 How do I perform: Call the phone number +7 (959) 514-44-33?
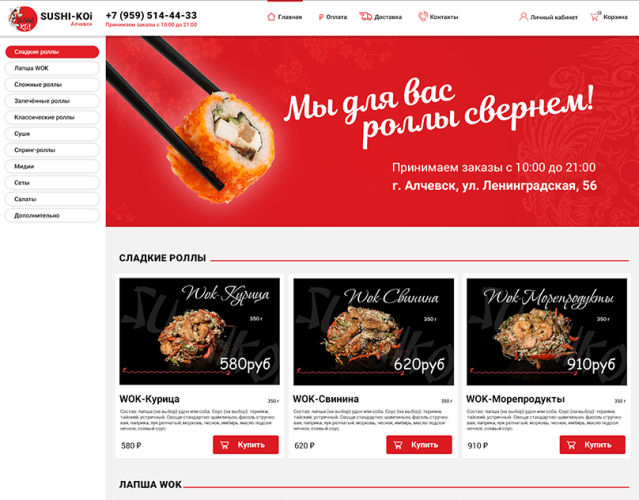[x=151, y=15]
